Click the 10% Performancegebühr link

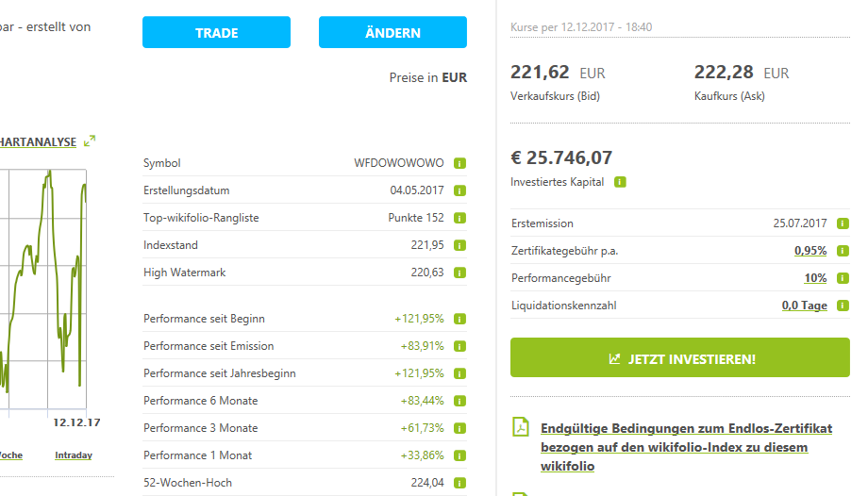pyautogui.click(x=814, y=278)
